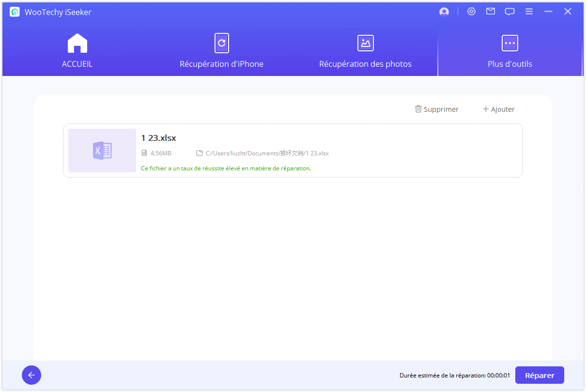The width and height of the screenshot is (586, 392).
Task: Go to the ACCUEIL home tab
Action: (x=77, y=51)
